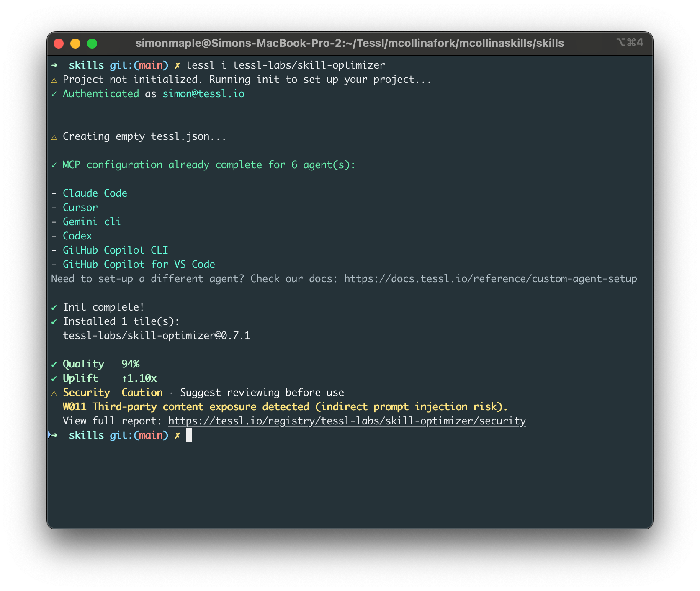This screenshot has height=591, width=700.
Task: Click the Security 'Caution' label
Action: click(x=142, y=393)
